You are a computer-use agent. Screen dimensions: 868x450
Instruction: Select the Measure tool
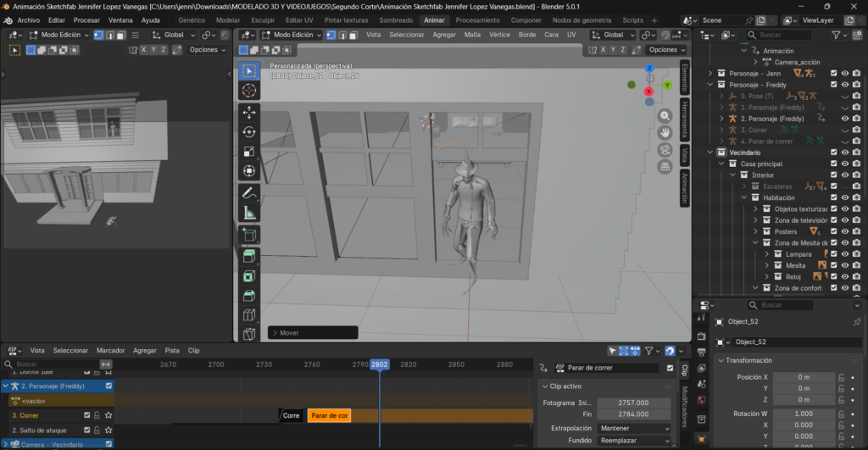pyautogui.click(x=249, y=213)
